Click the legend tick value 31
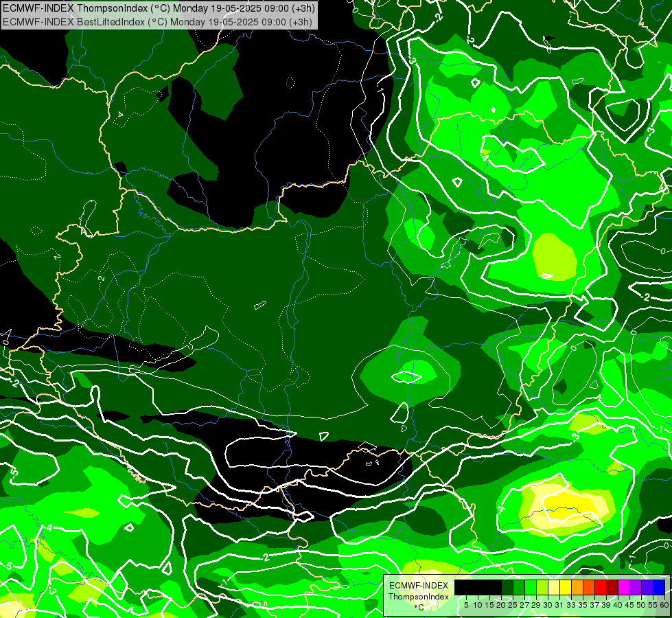The image size is (672, 618). (559, 605)
